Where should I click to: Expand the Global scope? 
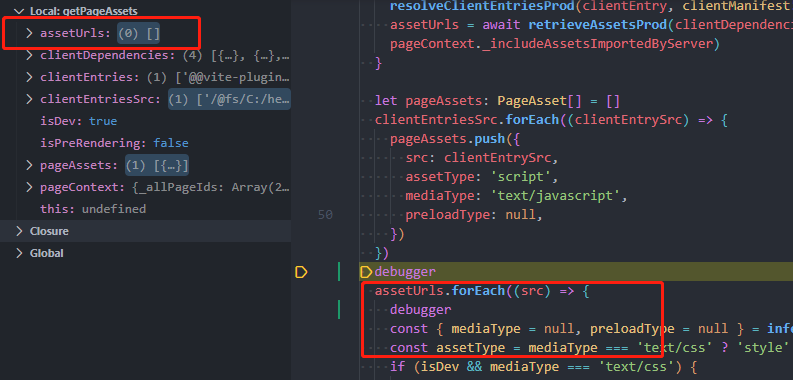click(x=19, y=253)
